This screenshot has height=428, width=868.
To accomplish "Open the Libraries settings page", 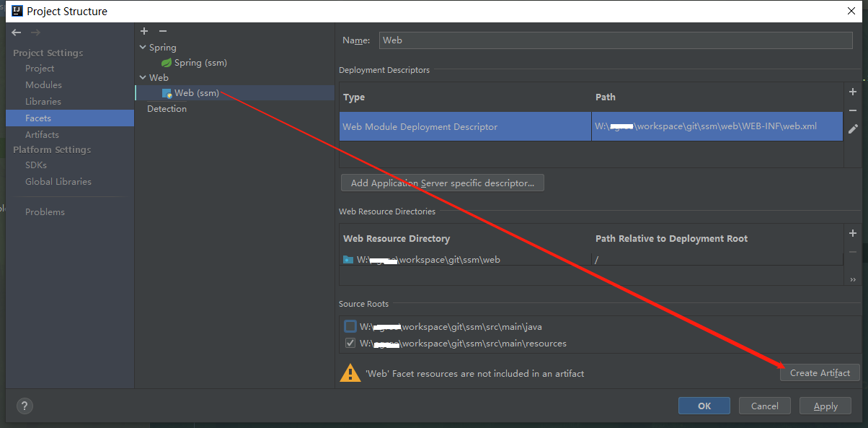I will (43, 102).
